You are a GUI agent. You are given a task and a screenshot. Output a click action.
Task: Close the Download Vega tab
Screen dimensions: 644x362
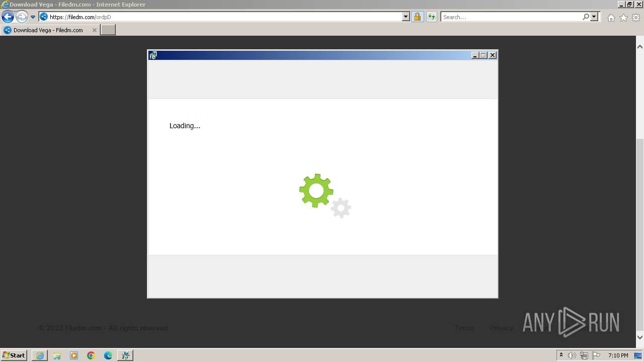pos(94,30)
